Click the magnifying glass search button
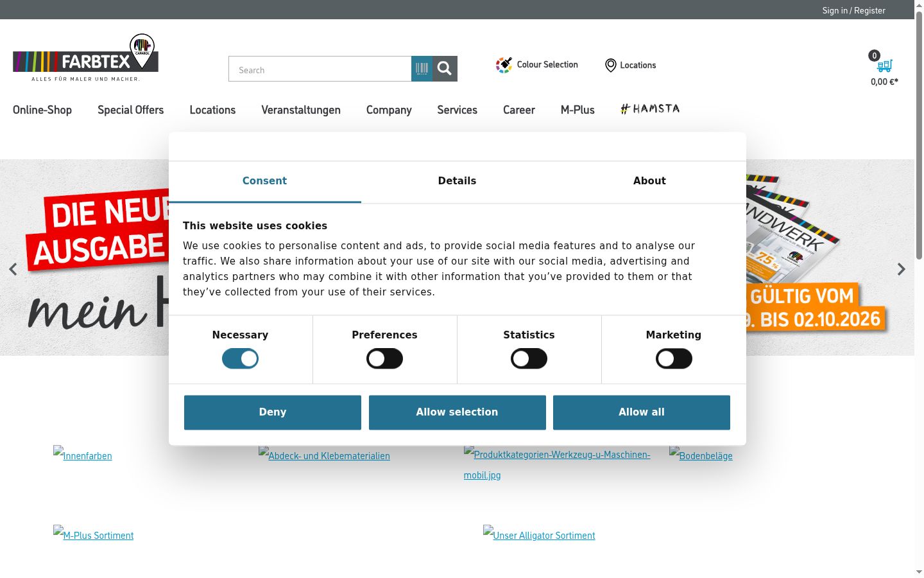This screenshot has width=924, height=578. (445, 69)
